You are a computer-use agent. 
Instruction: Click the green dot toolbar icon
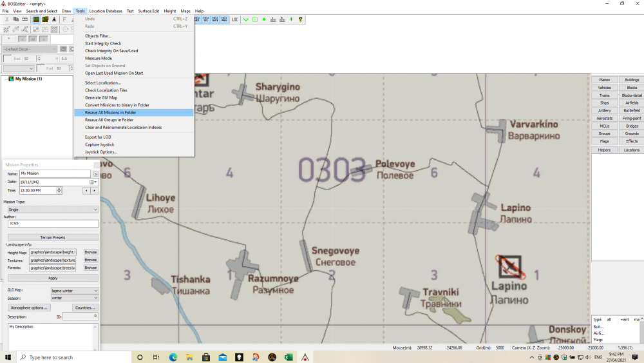pos(264,19)
